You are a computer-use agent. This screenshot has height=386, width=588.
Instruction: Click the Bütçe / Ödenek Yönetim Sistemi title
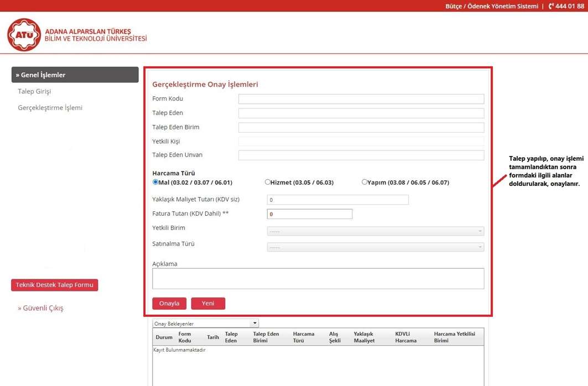coord(492,6)
